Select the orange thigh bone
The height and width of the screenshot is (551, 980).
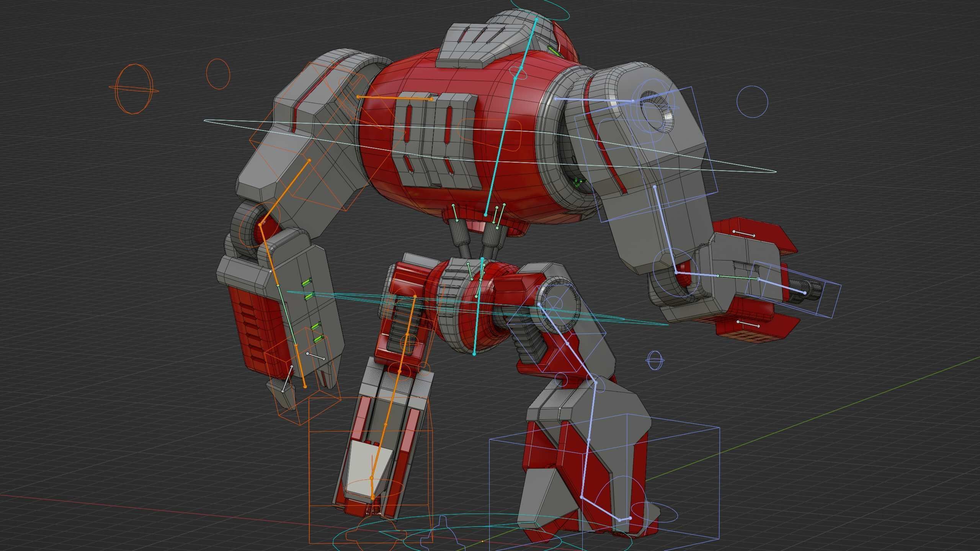(x=407, y=334)
